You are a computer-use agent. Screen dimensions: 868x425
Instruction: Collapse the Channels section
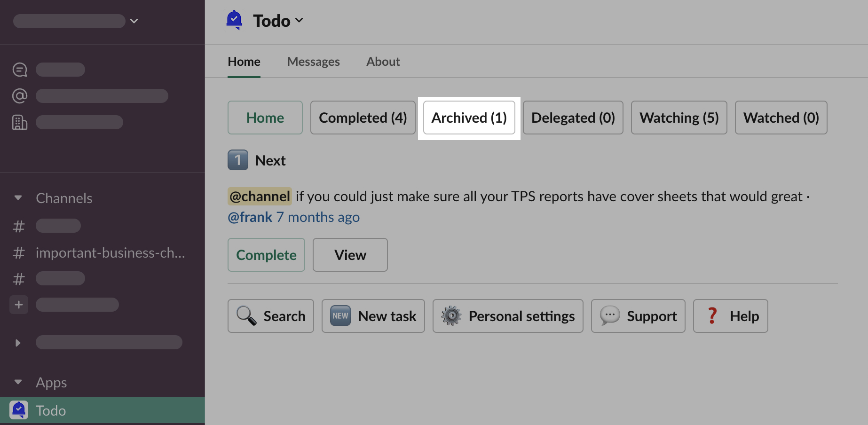(18, 198)
